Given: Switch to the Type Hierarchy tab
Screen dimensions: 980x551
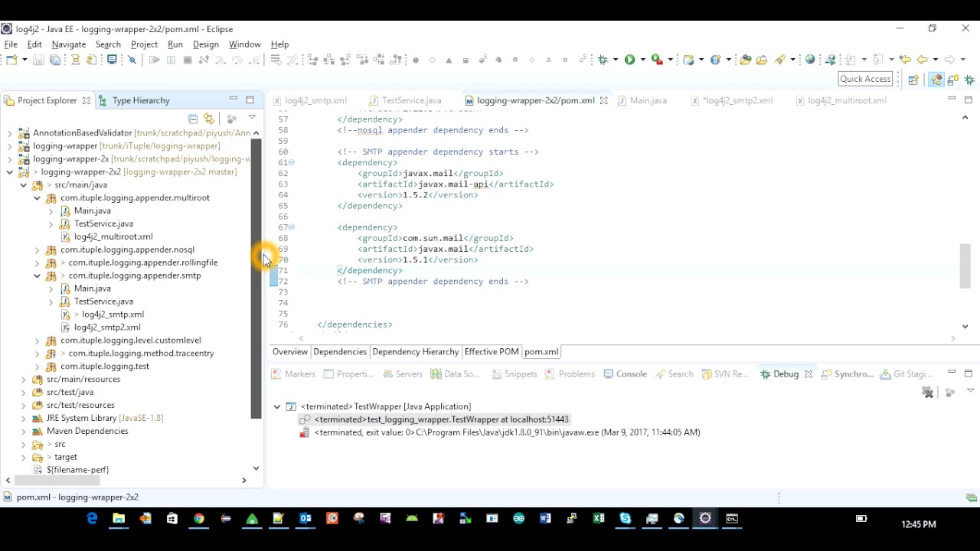Looking at the screenshot, I should [134, 100].
